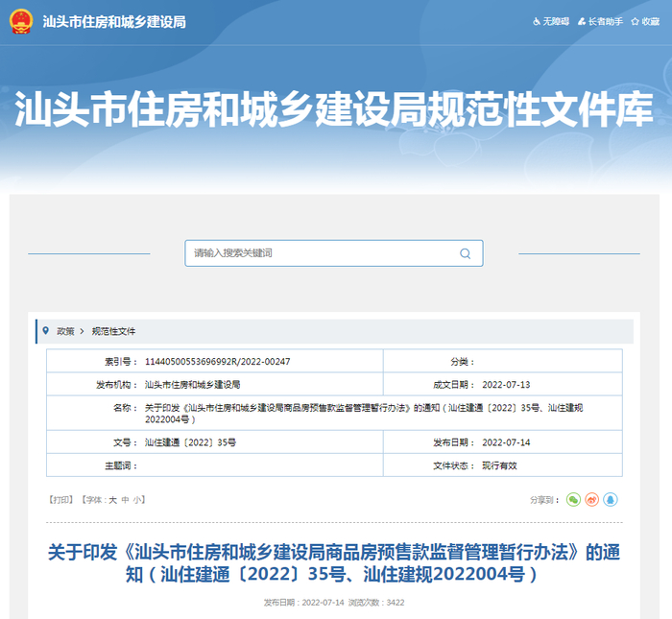Image resolution: width=672 pixels, height=619 pixels.
Task: Click the search magnifier icon
Action: [465, 253]
